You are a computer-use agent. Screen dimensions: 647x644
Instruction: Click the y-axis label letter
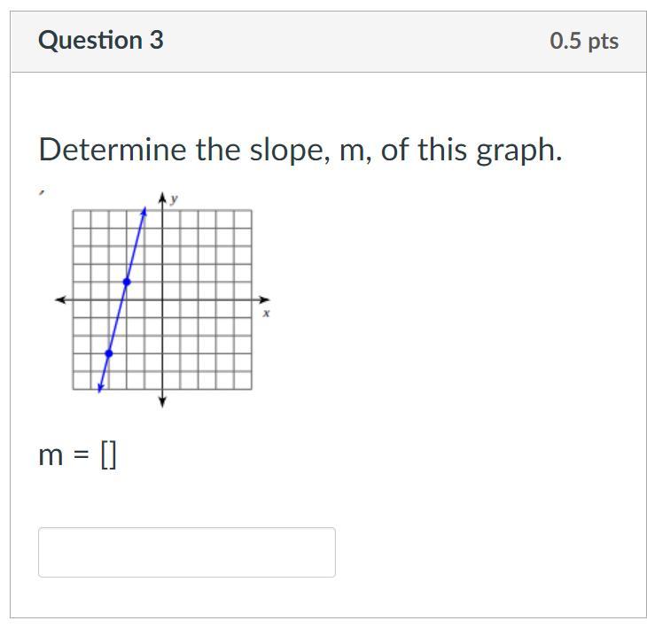[x=174, y=199]
